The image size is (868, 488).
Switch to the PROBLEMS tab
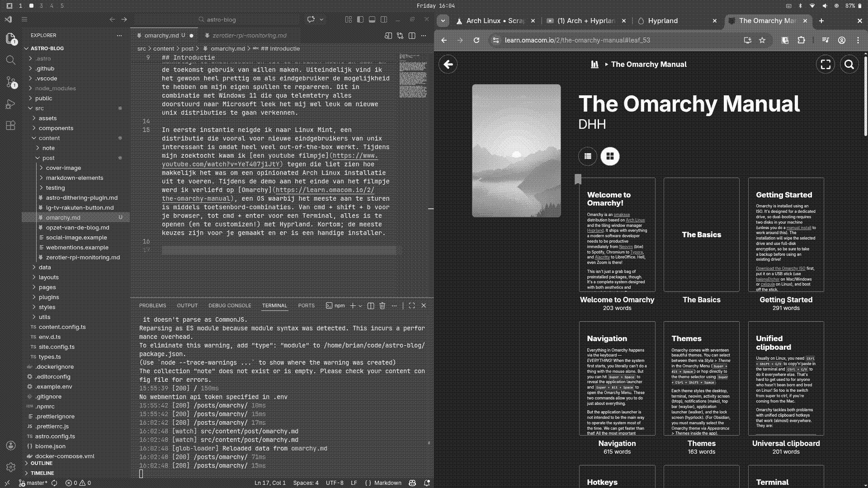pos(153,305)
